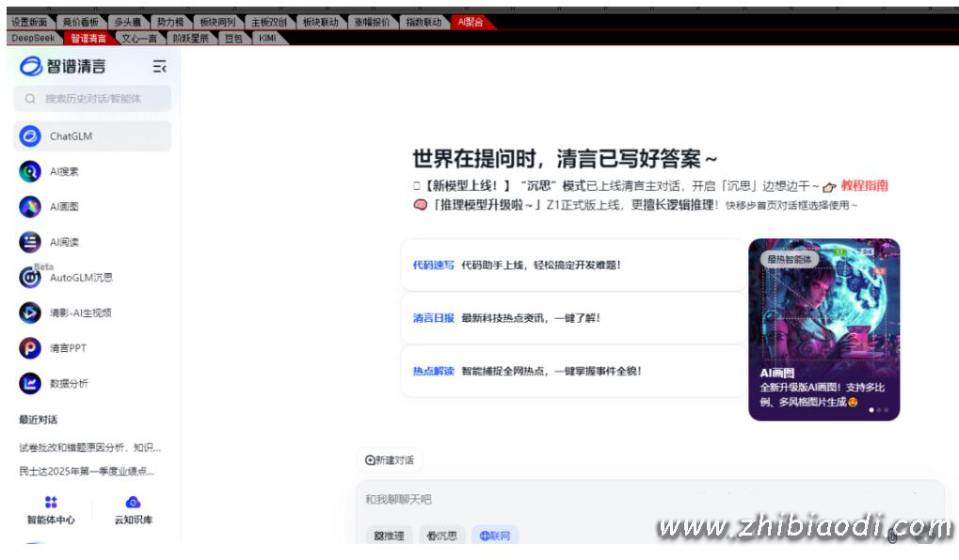Image resolution: width=959 pixels, height=560 pixels.
Task: Open recent chat 试卷批改和错题原因分析
Action: (x=90, y=447)
